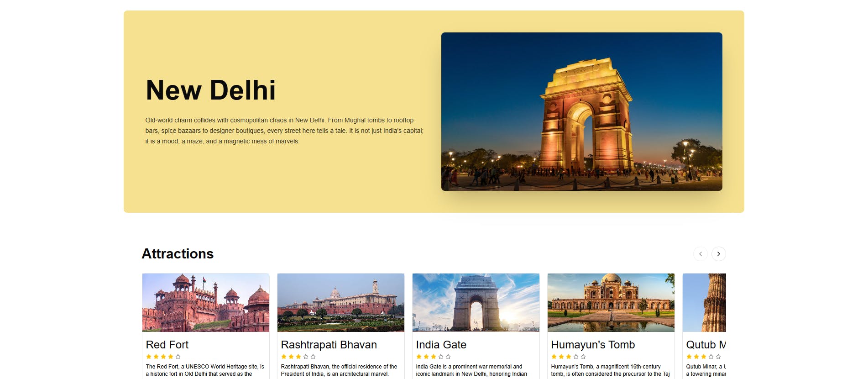Click the Attractions section heading

click(x=178, y=254)
